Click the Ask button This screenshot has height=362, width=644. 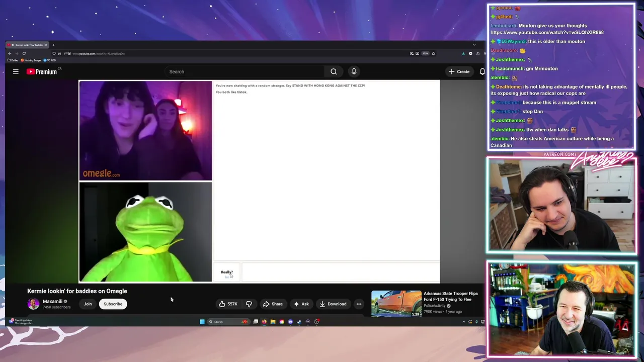301,304
